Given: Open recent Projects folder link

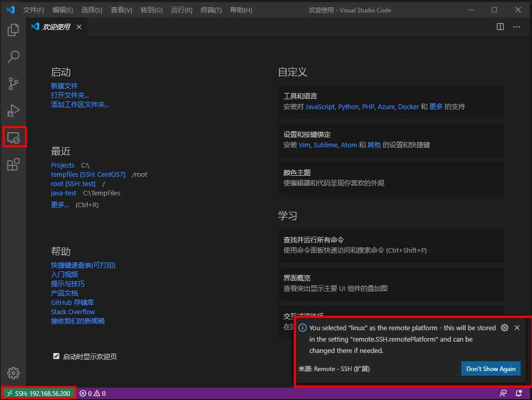Looking at the screenshot, I should pyautogui.click(x=62, y=165).
